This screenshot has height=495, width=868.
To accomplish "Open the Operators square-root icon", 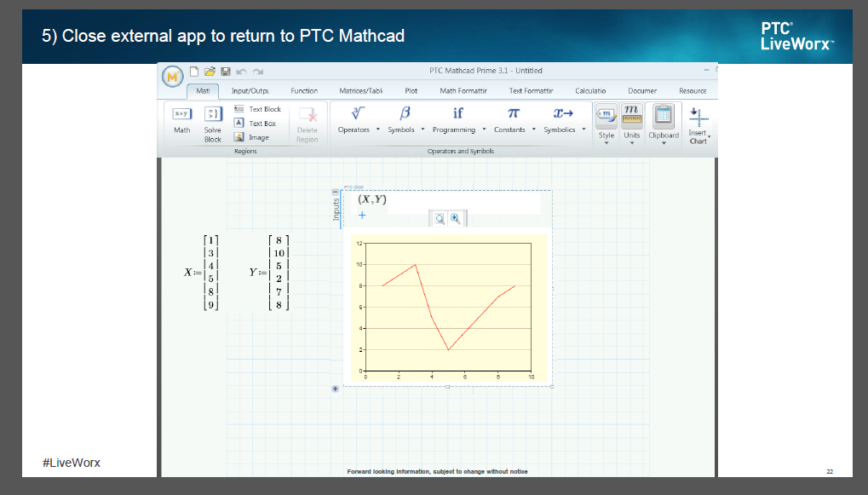I will pos(358,113).
